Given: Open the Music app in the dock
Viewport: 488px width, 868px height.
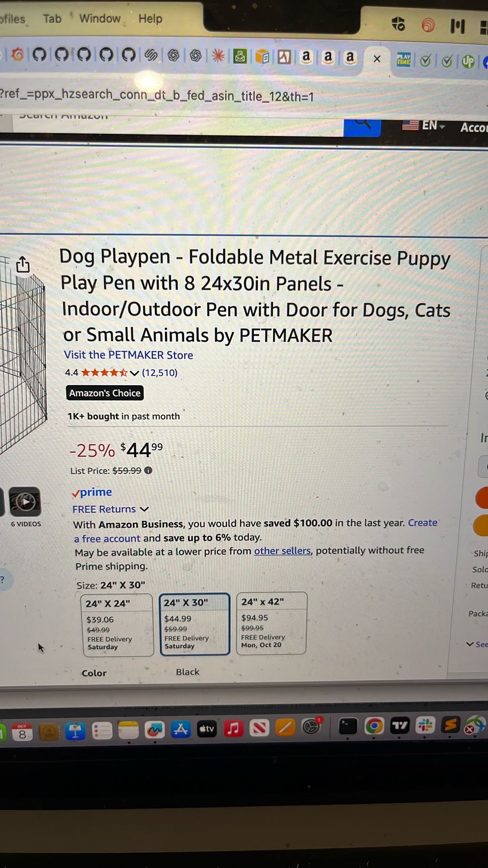Looking at the screenshot, I should tap(233, 728).
